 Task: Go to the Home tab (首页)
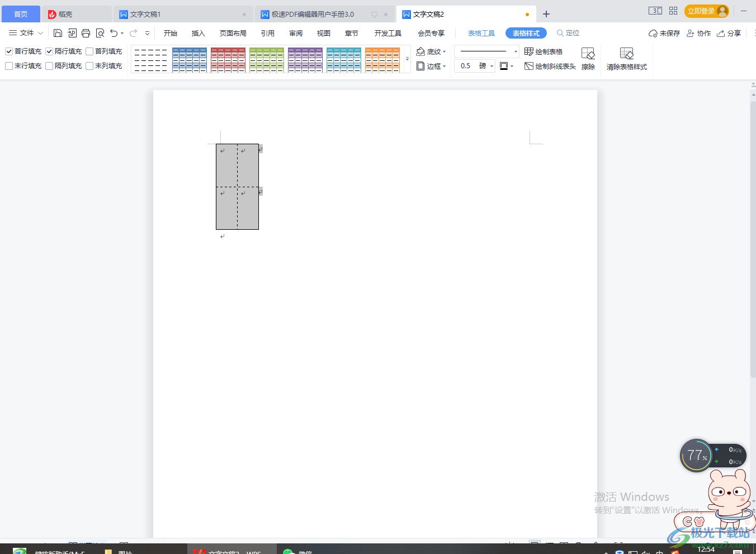coord(21,14)
